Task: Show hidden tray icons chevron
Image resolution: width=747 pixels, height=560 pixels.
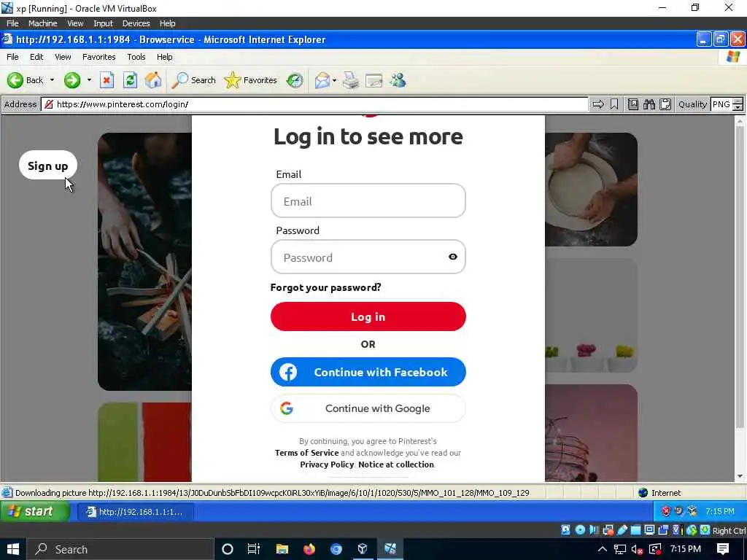Action: [602, 549]
